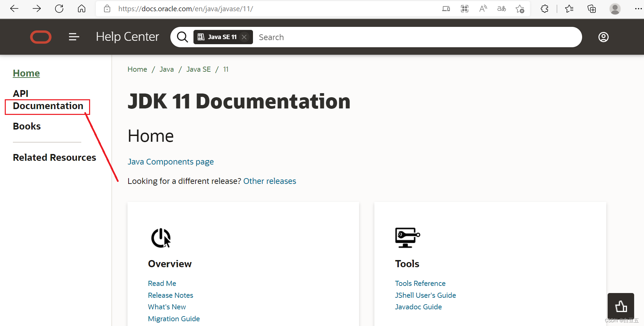Go forward with the browser forward arrow
This screenshot has height=326, width=644.
37,8
